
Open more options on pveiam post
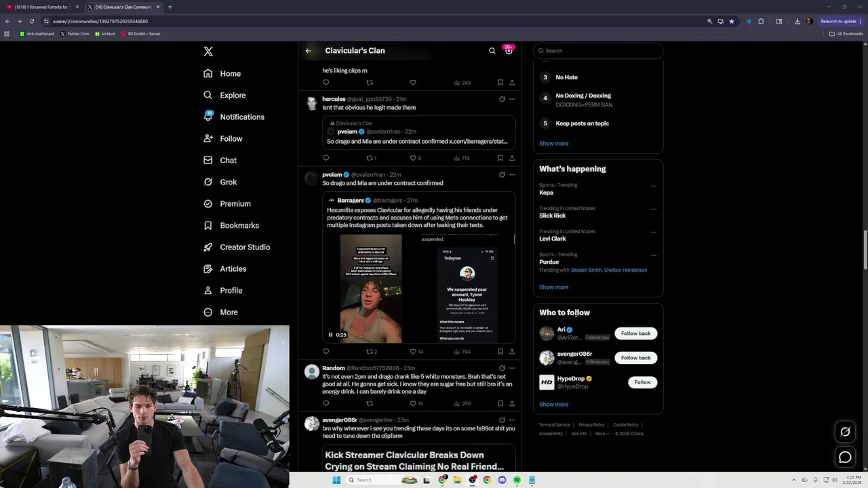click(512, 175)
